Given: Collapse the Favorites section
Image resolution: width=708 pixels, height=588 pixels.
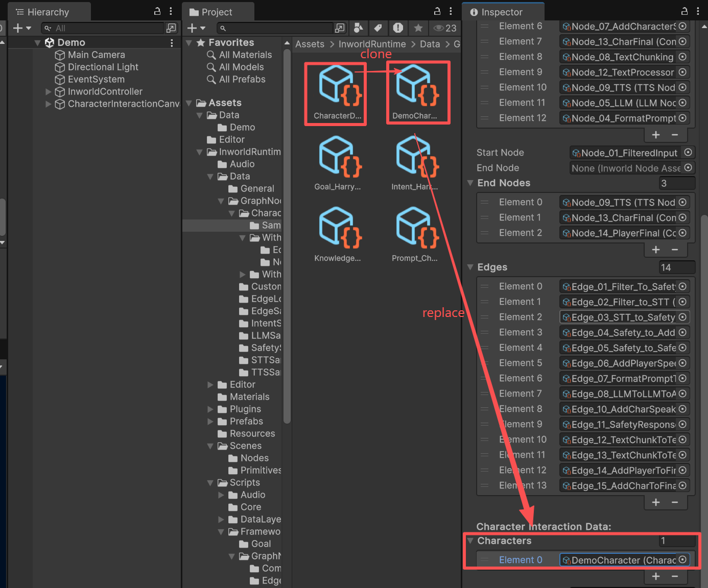Looking at the screenshot, I should 188,43.
